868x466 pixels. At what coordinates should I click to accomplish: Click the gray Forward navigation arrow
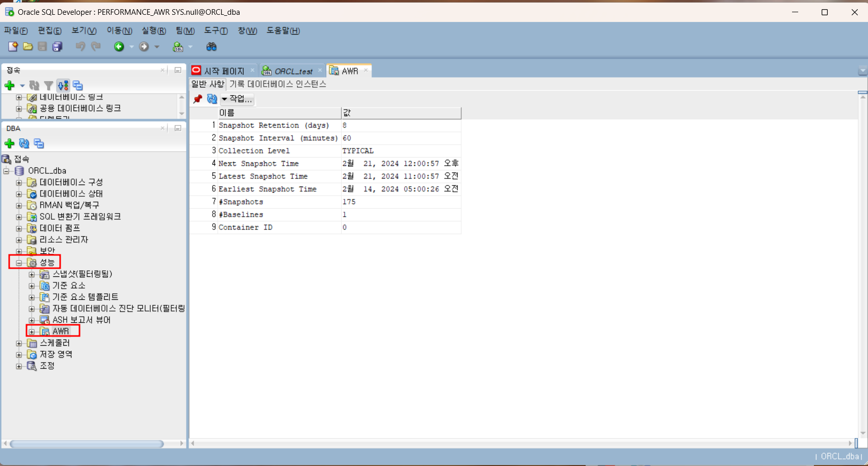[x=144, y=46]
